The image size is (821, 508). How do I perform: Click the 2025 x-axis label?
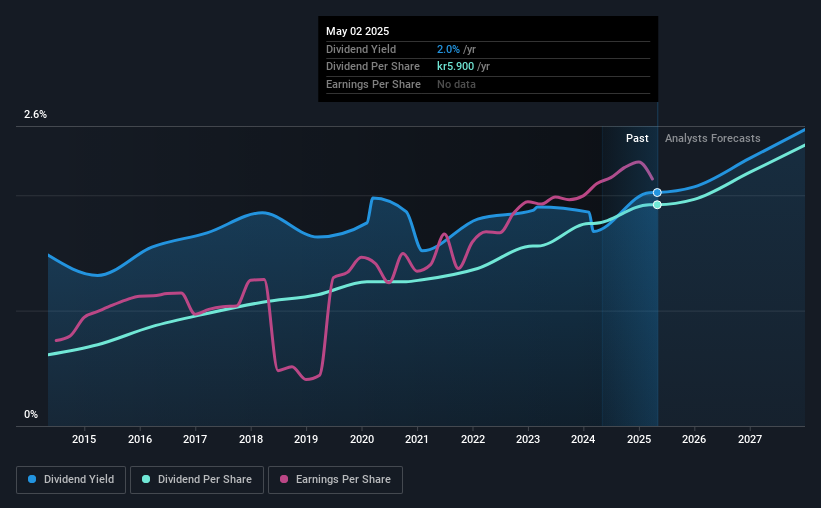[x=639, y=439]
